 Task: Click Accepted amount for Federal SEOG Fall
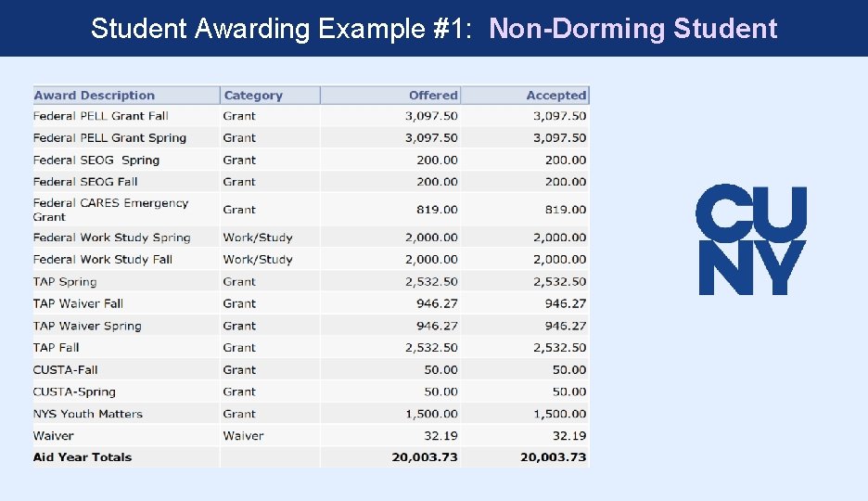coord(566,182)
